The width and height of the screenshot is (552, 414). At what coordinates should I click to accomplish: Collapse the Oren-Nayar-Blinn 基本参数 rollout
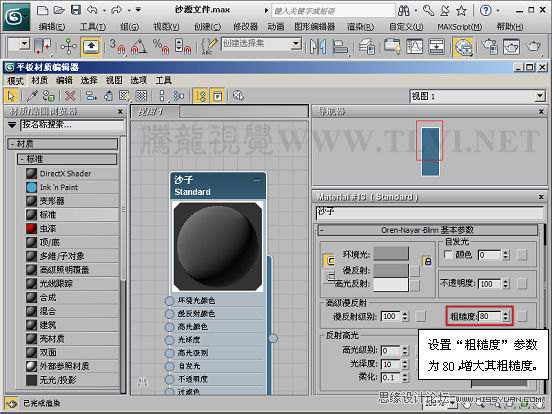[x=427, y=230]
